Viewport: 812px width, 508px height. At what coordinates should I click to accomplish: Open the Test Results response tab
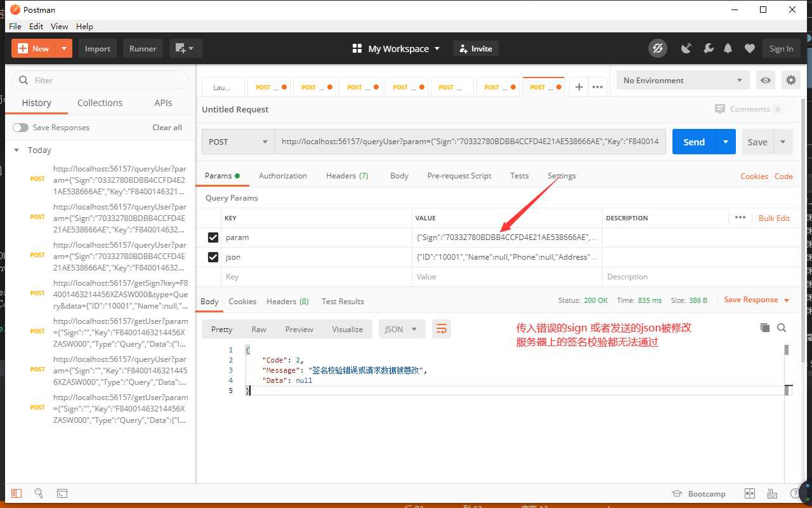click(343, 302)
